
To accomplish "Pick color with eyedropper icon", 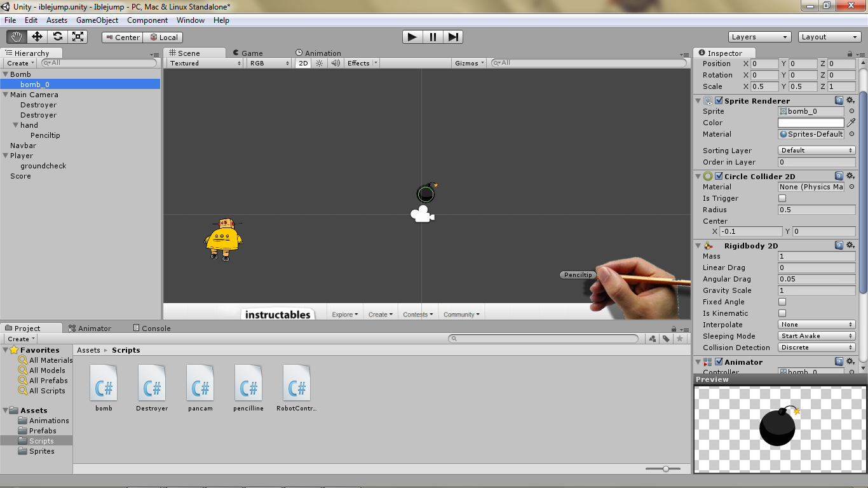I will pos(851,123).
